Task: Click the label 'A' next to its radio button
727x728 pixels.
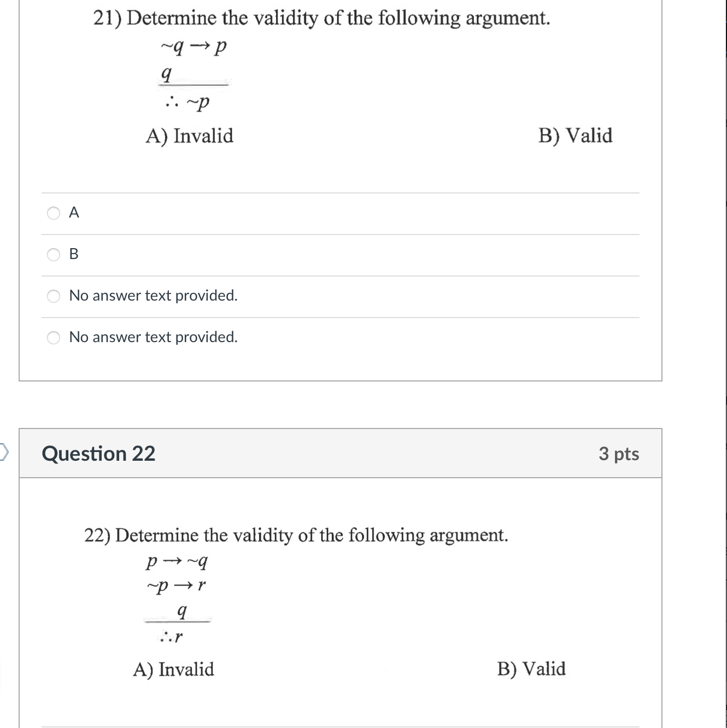Action: [x=74, y=213]
